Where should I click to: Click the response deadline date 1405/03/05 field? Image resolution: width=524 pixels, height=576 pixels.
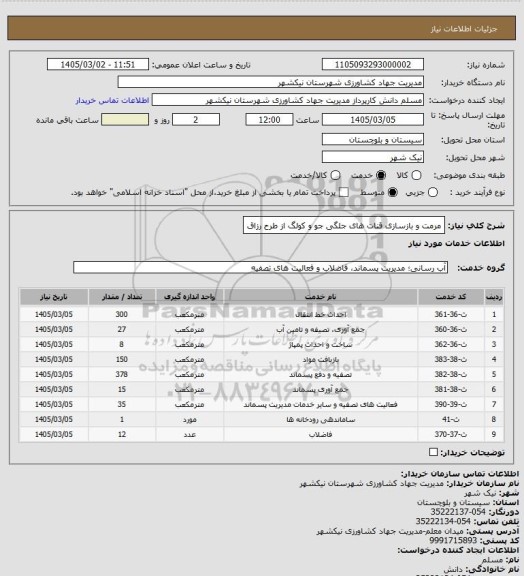373,120
